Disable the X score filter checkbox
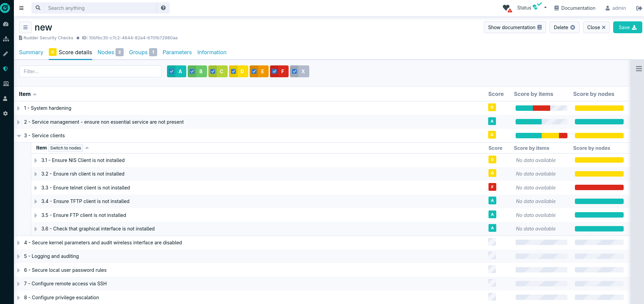Screen dimensions: 644x304 (x=294, y=72)
